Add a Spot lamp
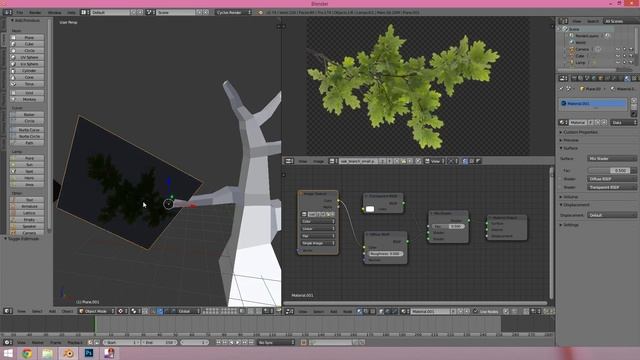640x360 pixels. [27, 171]
